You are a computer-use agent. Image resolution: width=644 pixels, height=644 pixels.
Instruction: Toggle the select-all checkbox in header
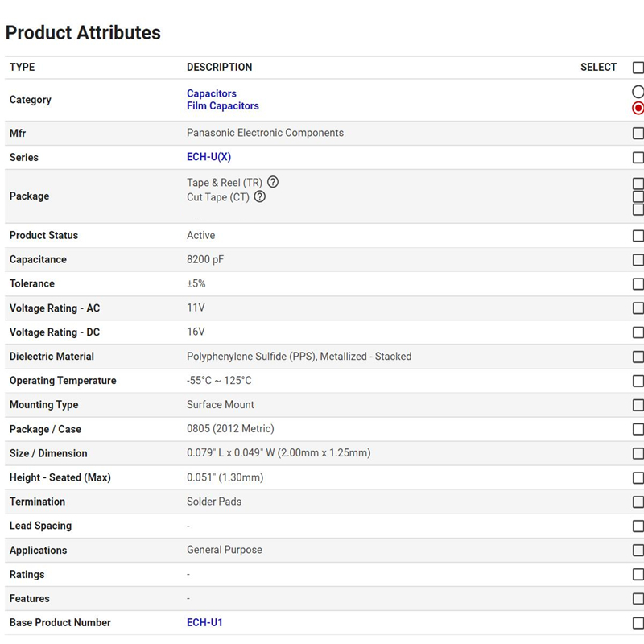[x=638, y=68]
